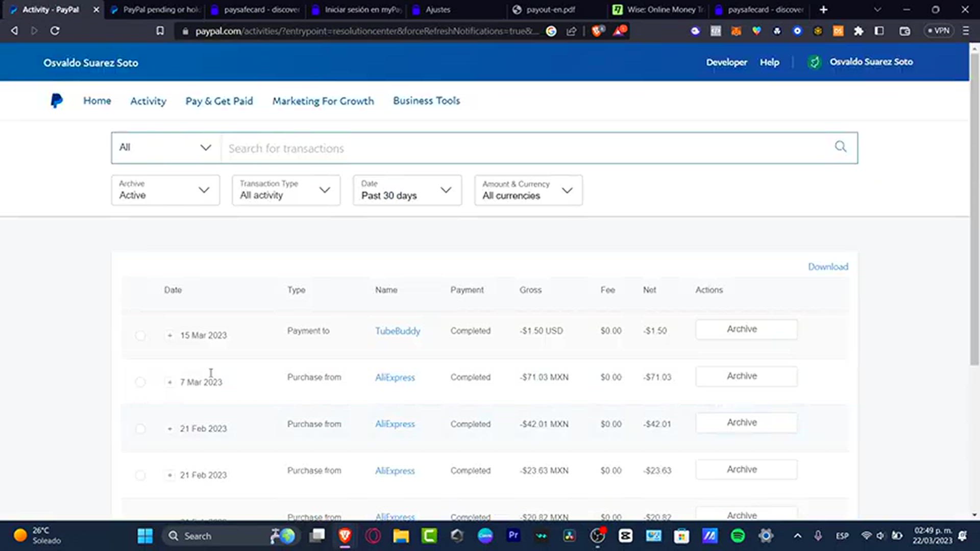The height and width of the screenshot is (551, 980).
Task: Select the -$42.01 MXN transaction checkbox
Action: pos(140,429)
